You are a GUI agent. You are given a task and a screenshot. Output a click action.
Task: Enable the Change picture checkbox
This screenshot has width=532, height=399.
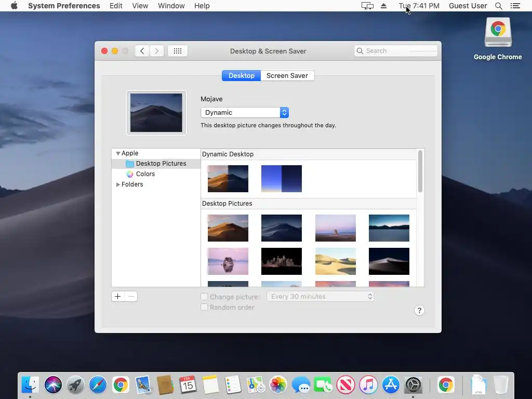point(204,297)
